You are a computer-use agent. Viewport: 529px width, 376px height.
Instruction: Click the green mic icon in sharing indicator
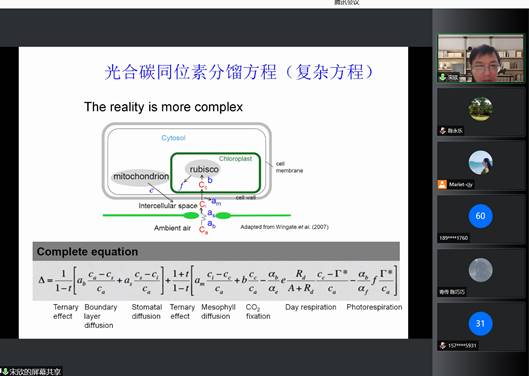(x=5, y=372)
